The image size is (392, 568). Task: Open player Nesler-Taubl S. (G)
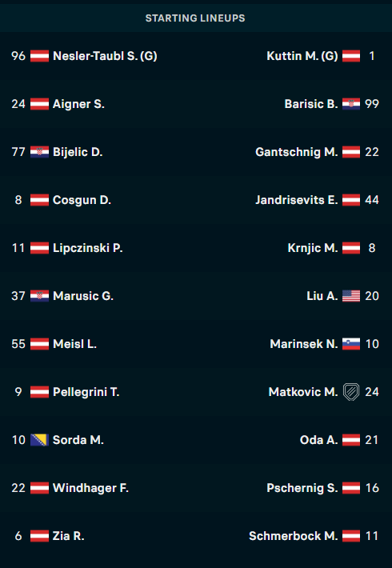[105, 56]
